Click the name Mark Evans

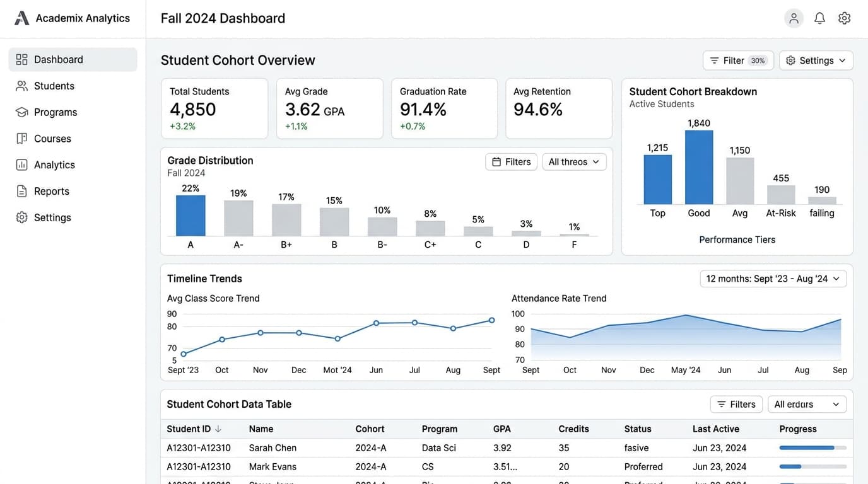(x=273, y=467)
